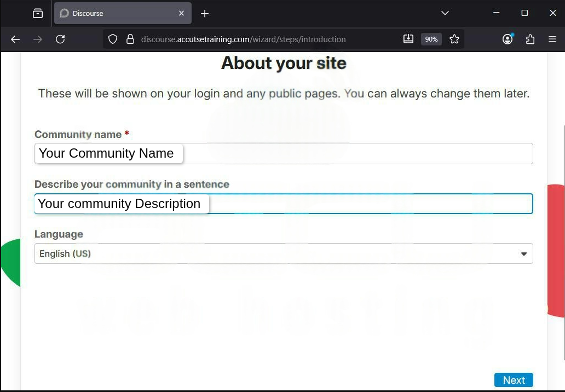Select the Community name text field
565x392 pixels.
tap(284, 153)
